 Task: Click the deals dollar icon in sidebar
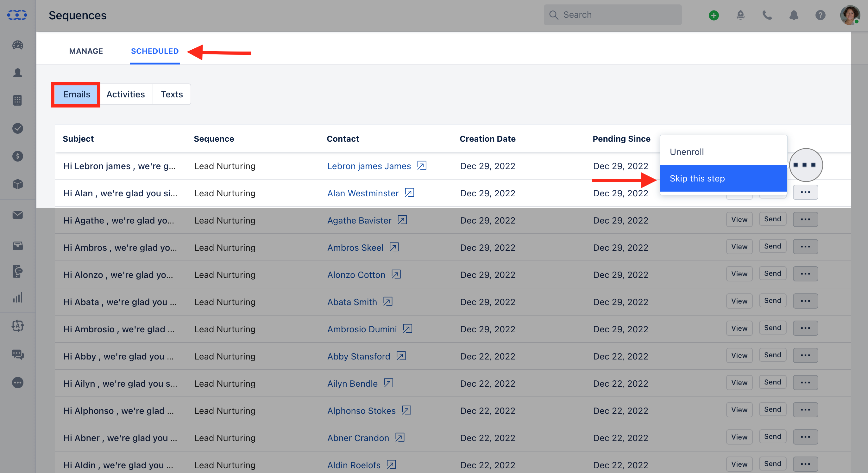[x=17, y=156]
